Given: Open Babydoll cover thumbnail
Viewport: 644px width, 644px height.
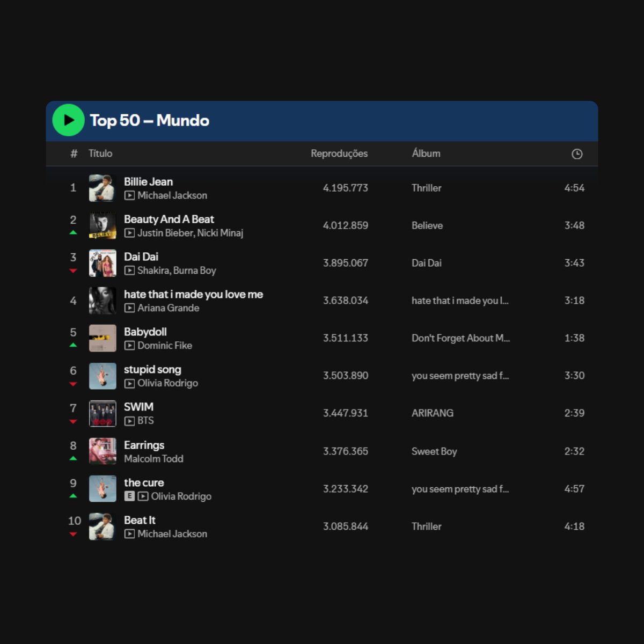Looking at the screenshot, I should (103, 339).
